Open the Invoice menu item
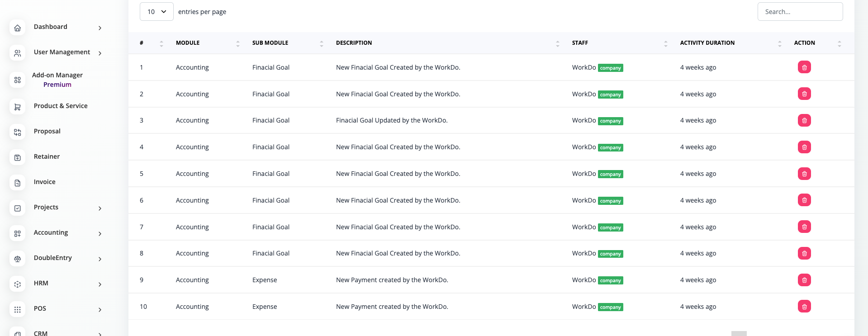Screen dimensions: 868x336 (44, 182)
